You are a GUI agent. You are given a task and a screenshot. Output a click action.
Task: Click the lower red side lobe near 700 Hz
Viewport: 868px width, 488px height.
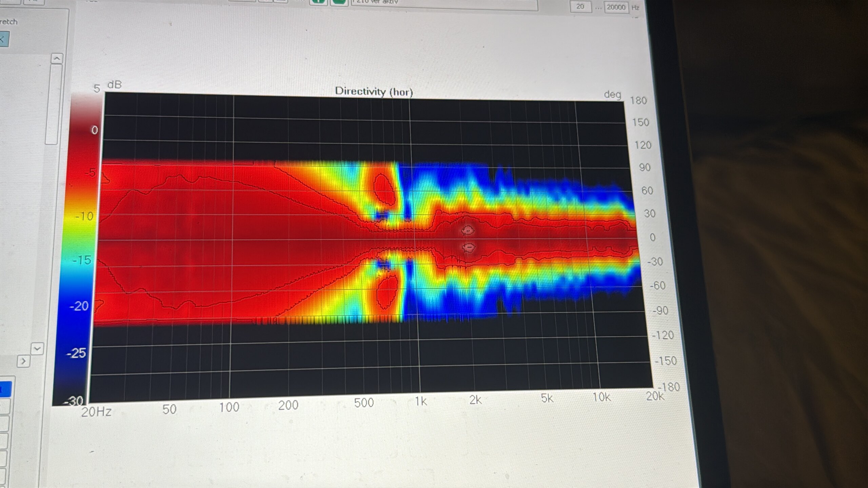tap(387, 292)
